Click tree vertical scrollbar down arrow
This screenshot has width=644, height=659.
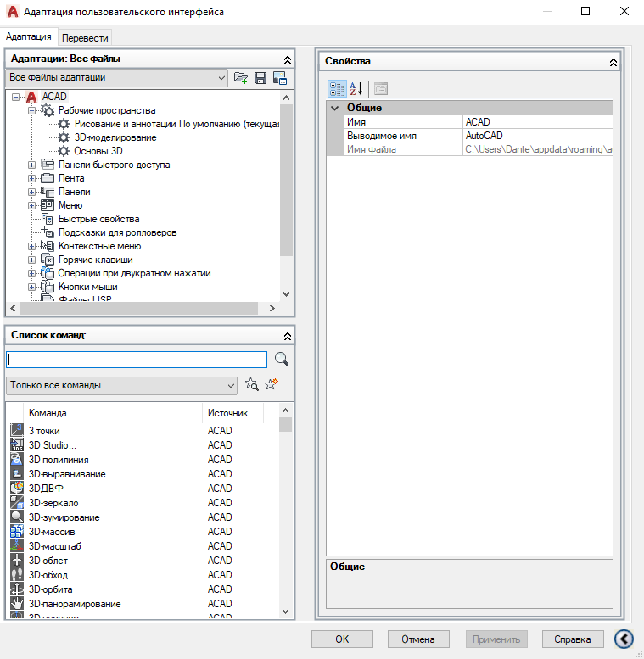286,294
